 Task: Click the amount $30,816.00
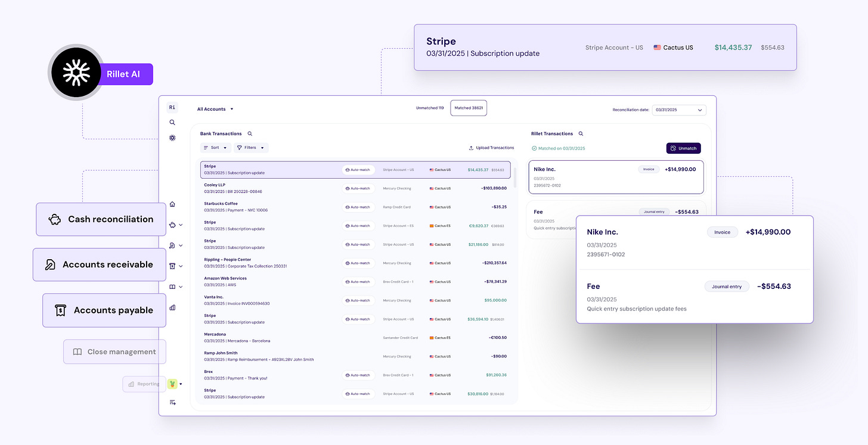(478, 394)
